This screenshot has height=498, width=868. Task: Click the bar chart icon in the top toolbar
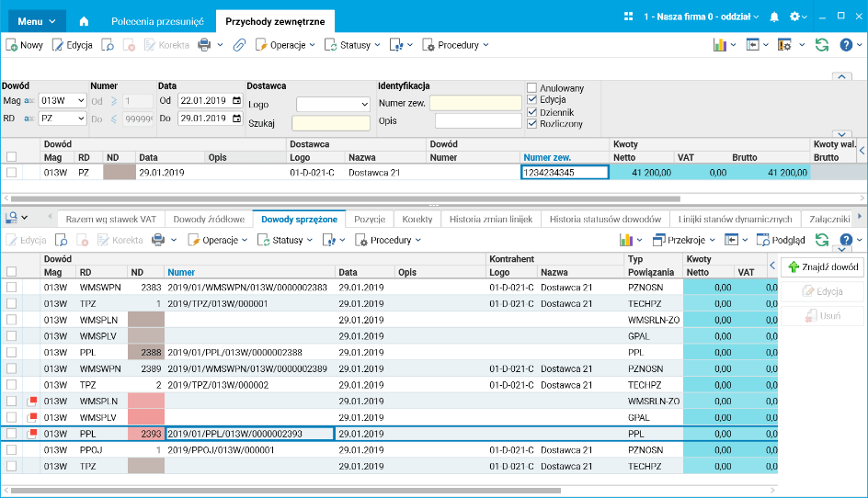(720, 44)
